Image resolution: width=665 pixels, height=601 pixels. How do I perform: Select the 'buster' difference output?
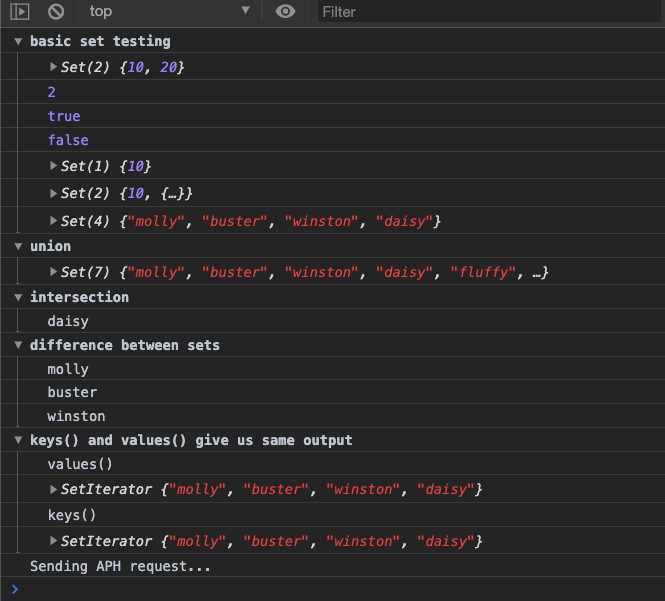pyautogui.click(x=72, y=392)
